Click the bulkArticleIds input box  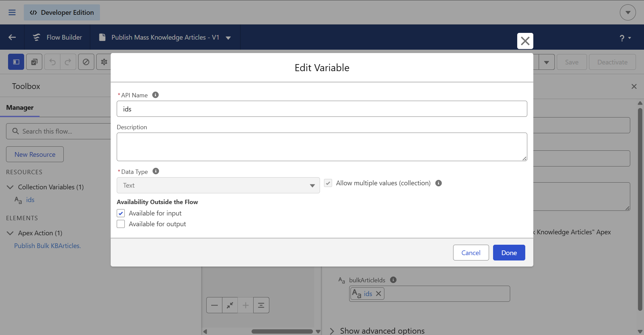[429, 294]
